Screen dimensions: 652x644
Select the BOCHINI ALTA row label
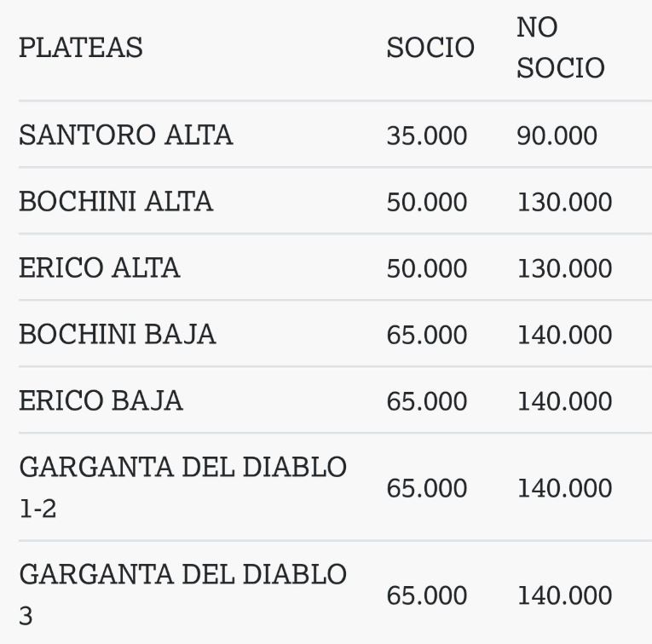(116, 202)
